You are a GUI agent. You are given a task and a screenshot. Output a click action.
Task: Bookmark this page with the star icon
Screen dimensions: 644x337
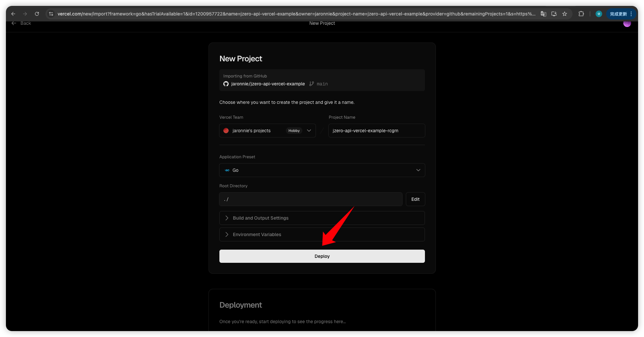point(565,14)
